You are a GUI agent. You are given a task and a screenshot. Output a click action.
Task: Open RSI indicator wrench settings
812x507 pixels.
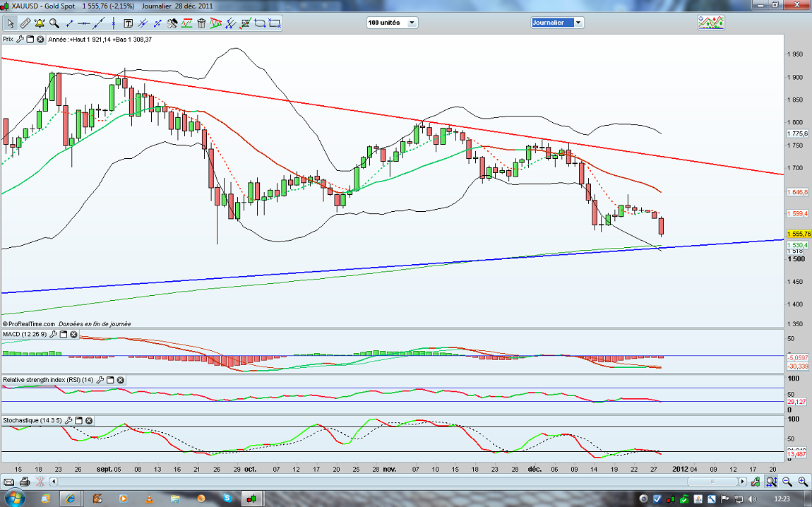pos(100,380)
